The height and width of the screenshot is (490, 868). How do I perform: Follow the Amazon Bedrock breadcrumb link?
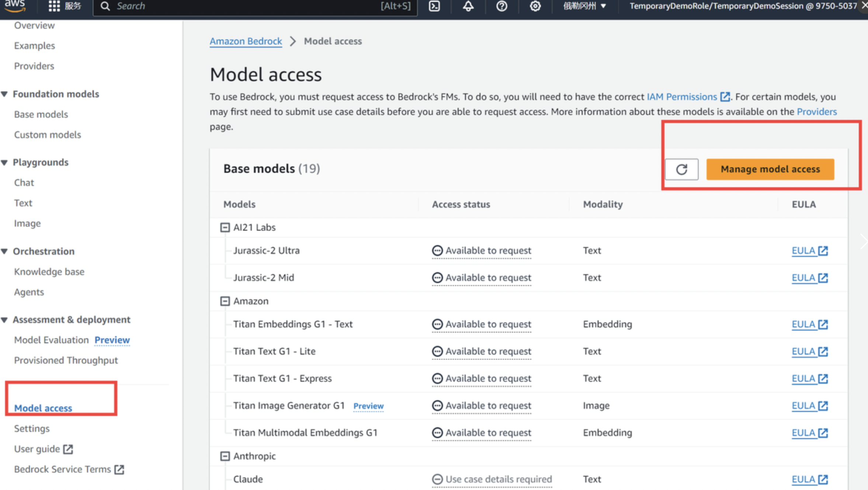click(246, 41)
